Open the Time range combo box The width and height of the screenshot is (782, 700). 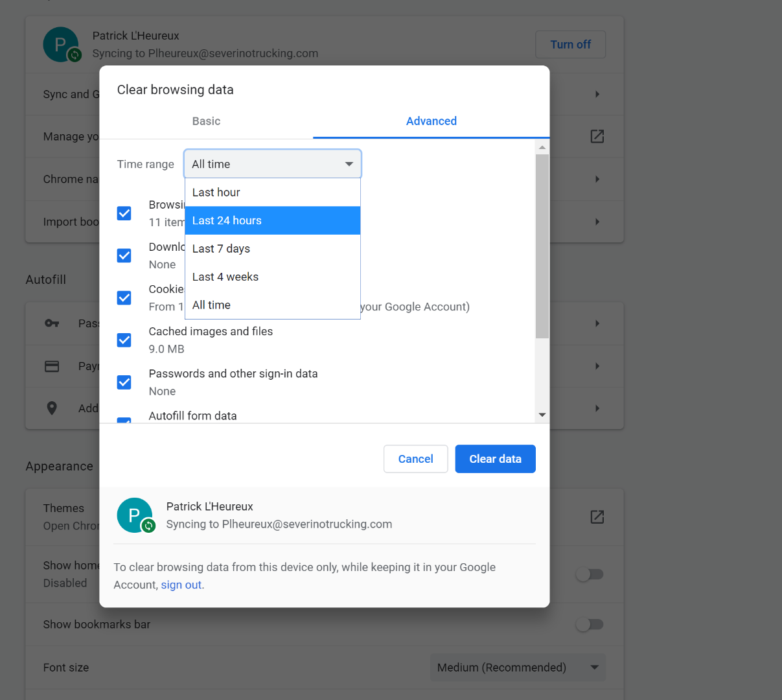click(x=272, y=164)
